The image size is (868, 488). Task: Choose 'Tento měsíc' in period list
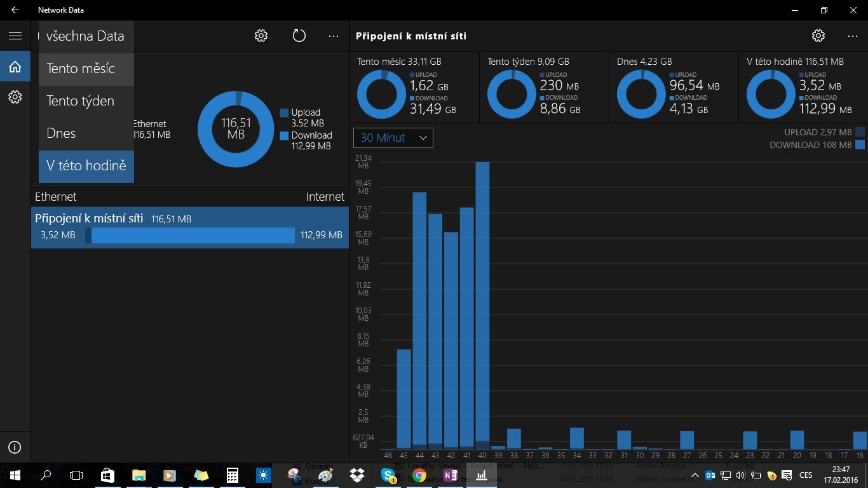pyautogui.click(x=86, y=69)
